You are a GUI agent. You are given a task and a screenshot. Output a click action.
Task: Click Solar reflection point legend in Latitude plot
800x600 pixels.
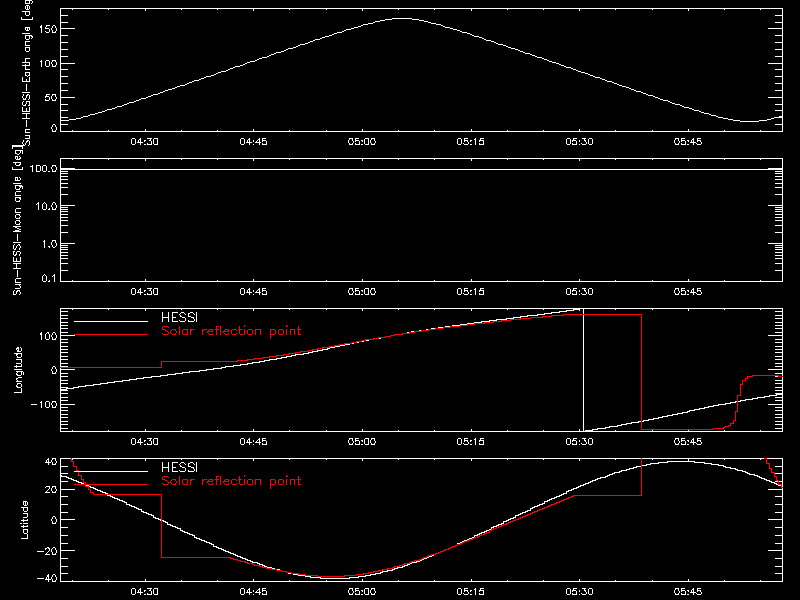(231, 481)
